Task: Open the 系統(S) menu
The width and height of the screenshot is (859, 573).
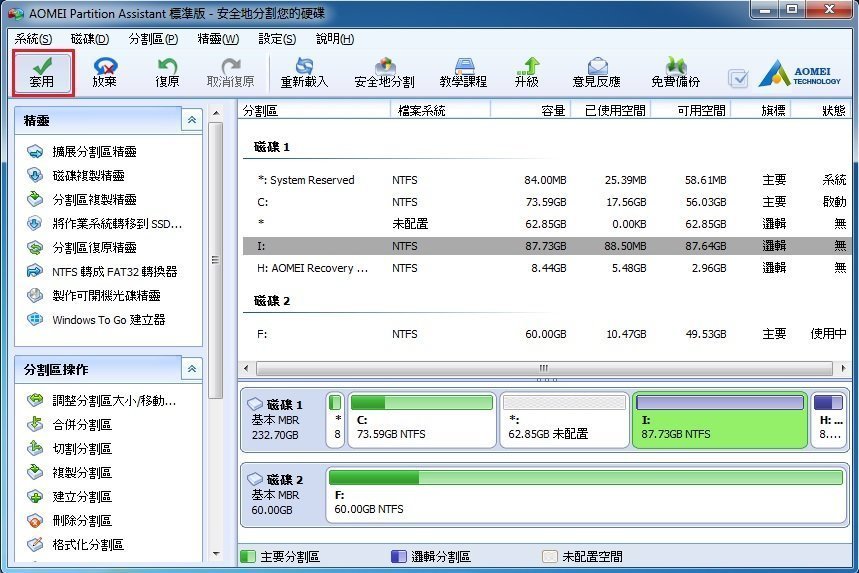Action: [x=33, y=39]
